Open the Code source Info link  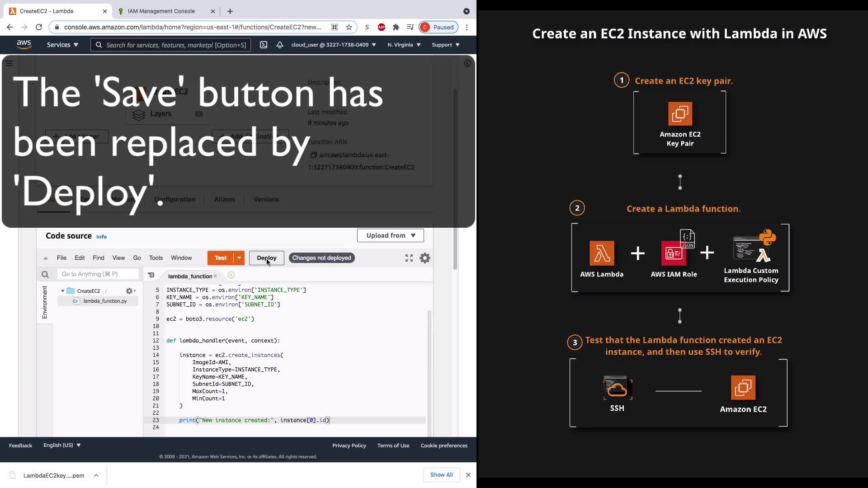click(x=101, y=237)
